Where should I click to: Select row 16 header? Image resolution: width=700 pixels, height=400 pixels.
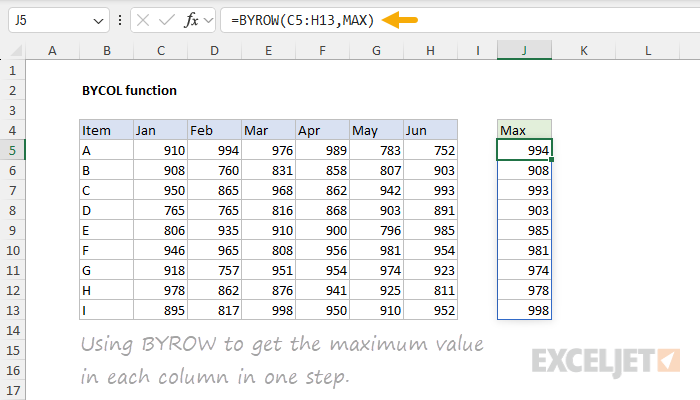[12, 371]
